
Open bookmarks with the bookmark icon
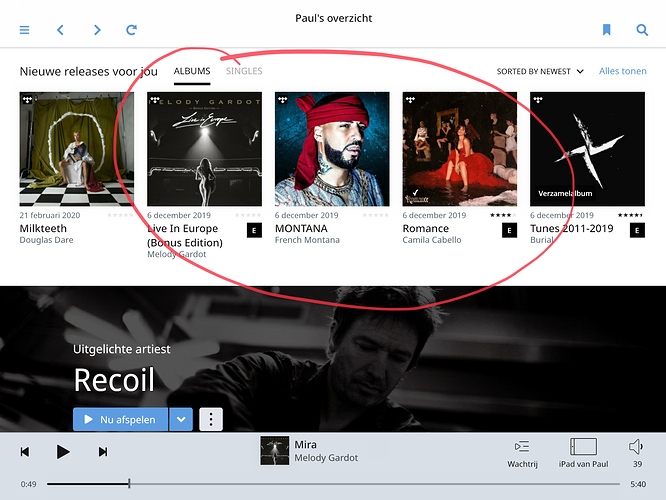(x=607, y=30)
